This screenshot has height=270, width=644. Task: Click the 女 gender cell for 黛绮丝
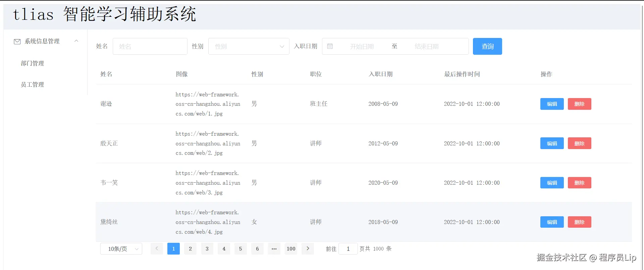click(254, 222)
